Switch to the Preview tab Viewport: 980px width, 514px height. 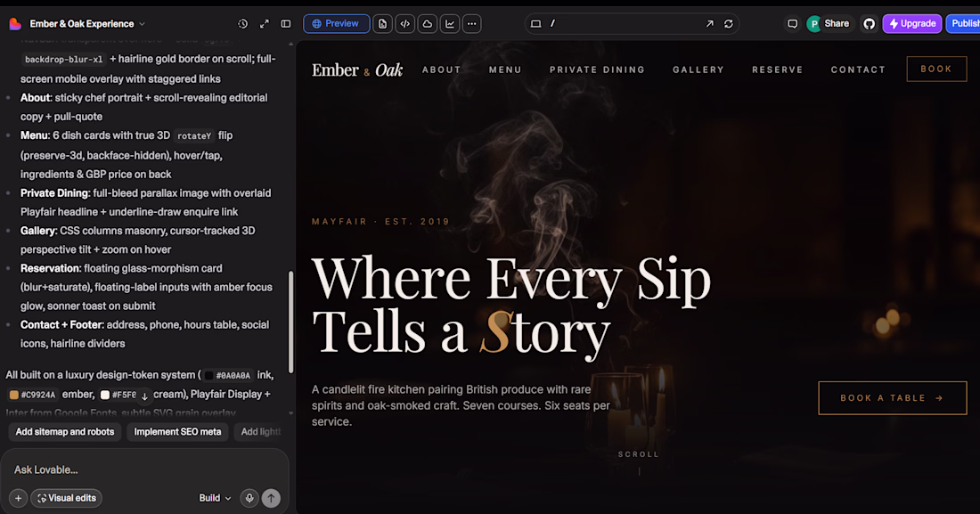336,24
